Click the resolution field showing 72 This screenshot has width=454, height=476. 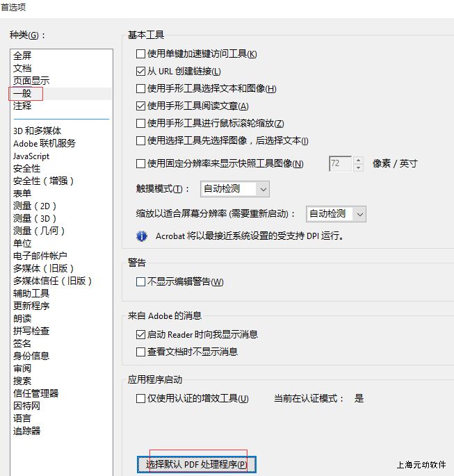(340, 164)
